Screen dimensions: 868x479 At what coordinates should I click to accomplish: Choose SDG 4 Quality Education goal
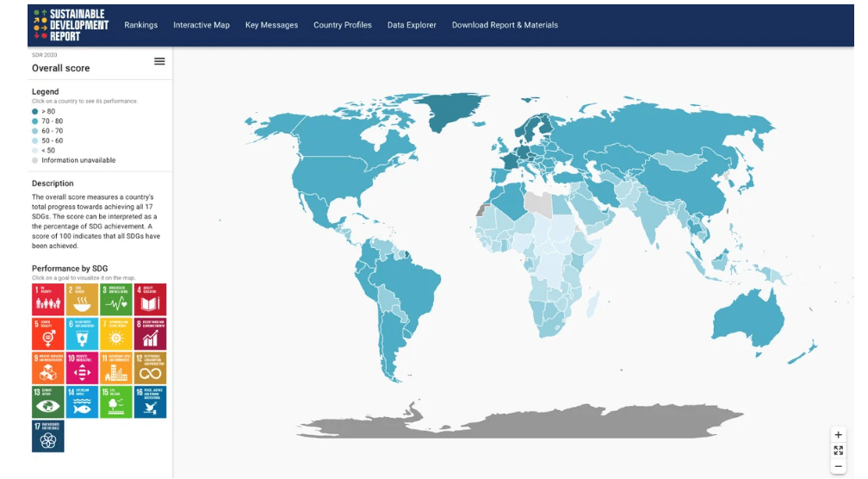pyautogui.click(x=150, y=299)
